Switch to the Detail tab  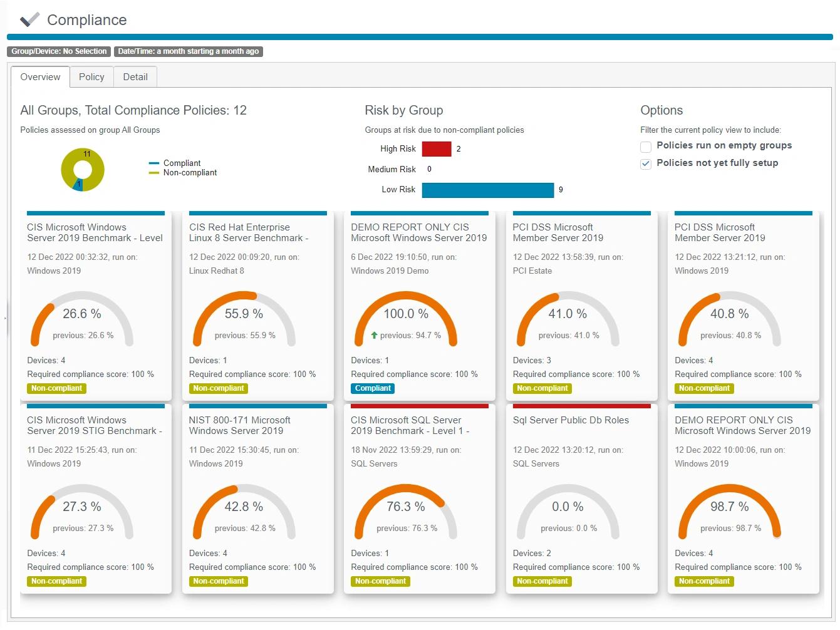135,76
